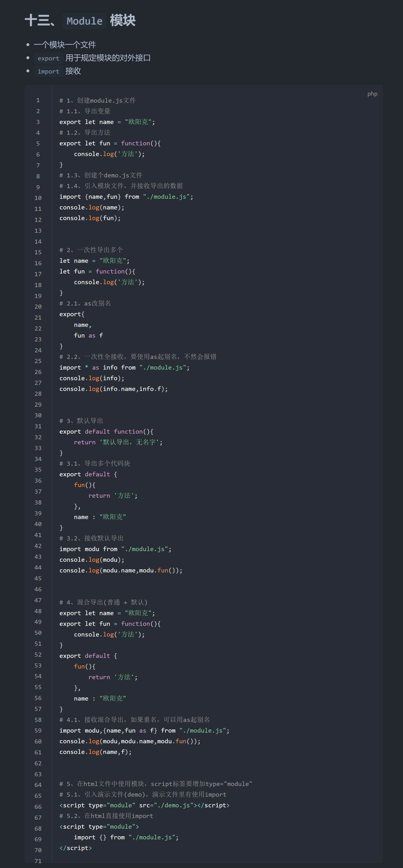Click the comment '# 3.1、导出多个代码块'
Image resolution: width=403 pixels, height=868 pixels.
(95, 464)
